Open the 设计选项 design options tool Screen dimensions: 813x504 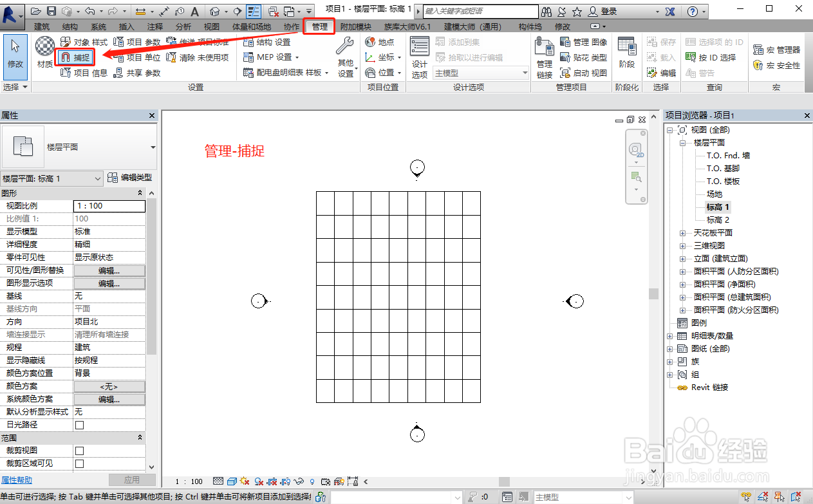[x=420, y=57]
